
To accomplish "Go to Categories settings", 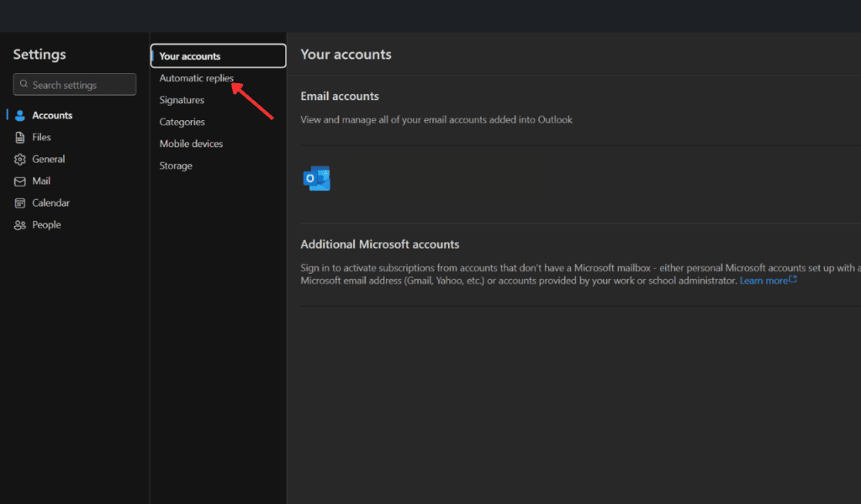I will 182,122.
